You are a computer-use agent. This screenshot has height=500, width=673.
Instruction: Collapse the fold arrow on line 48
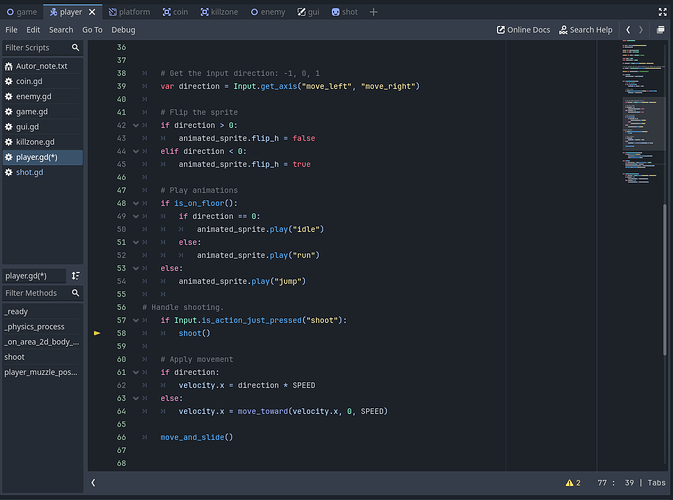[x=136, y=203]
